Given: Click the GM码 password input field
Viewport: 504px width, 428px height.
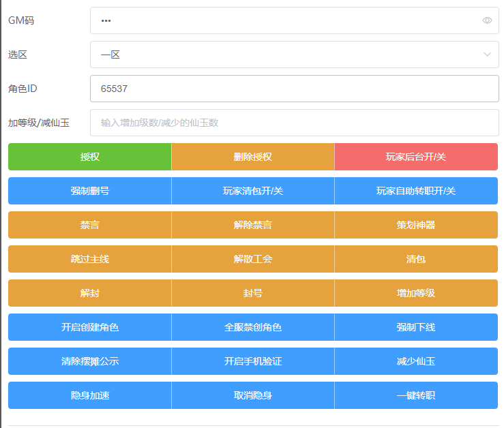Looking at the screenshot, I should [x=286, y=20].
